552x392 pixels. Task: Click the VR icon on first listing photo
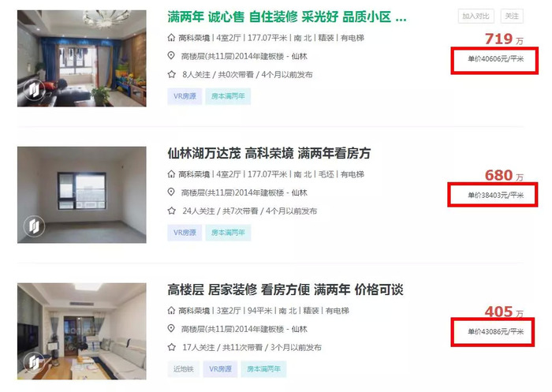tap(34, 89)
